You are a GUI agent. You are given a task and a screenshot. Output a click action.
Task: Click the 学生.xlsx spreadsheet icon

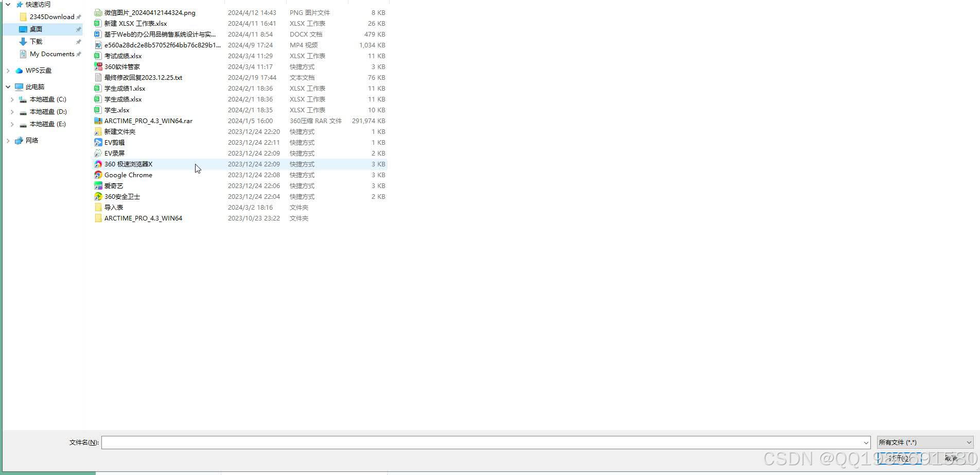tap(98, 110)
